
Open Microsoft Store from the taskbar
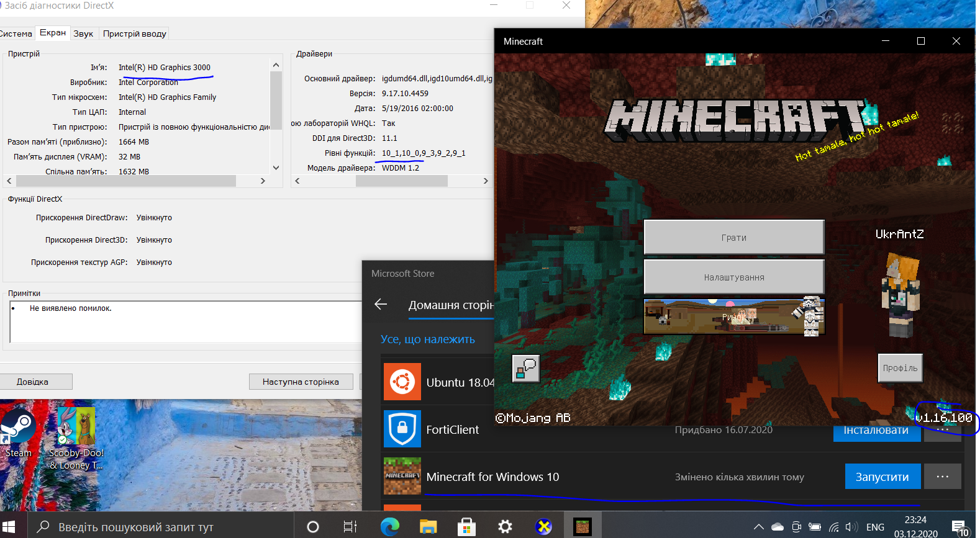466,527
